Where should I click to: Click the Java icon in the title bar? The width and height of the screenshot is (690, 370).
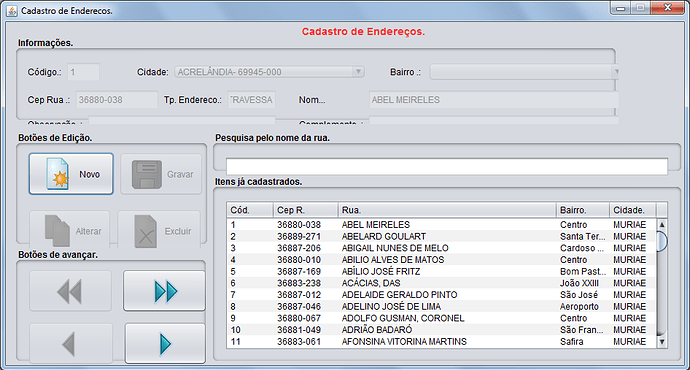[11, 11]
